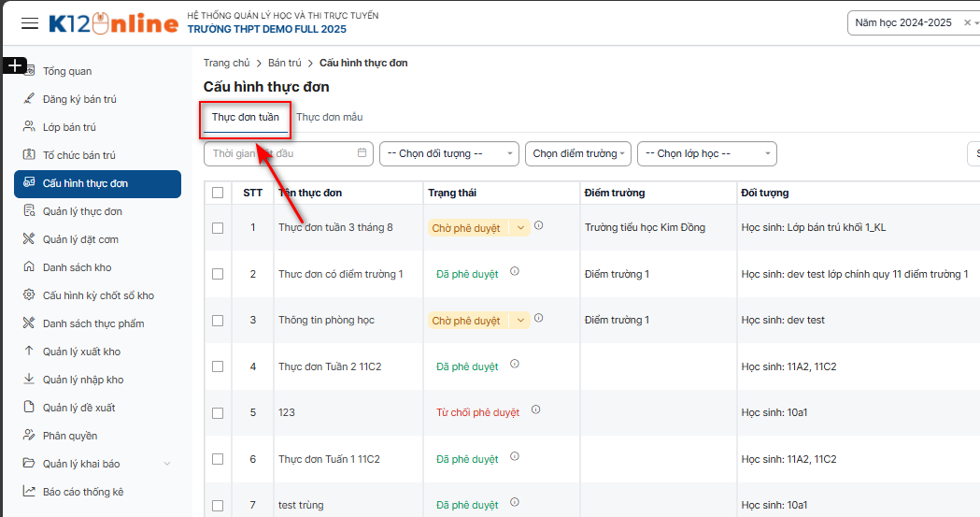Click the Thời gian bắt đầu date field

(x=278, y=153)
